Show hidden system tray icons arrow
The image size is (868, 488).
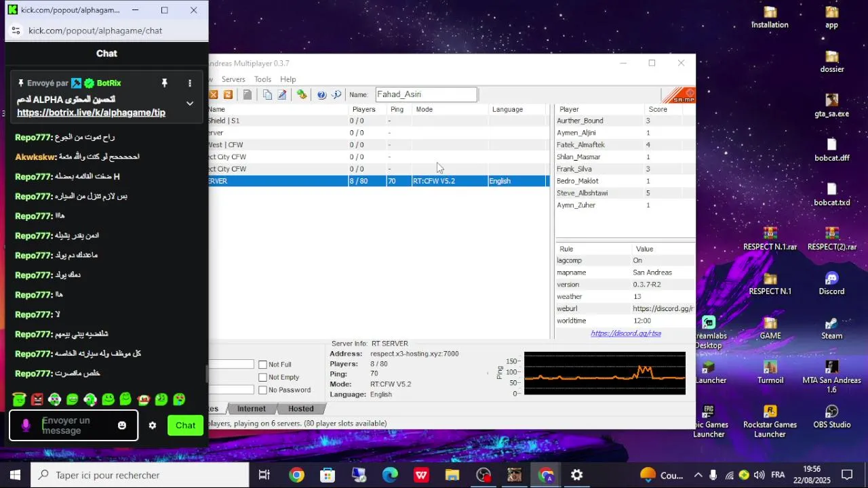click(698, 475)
